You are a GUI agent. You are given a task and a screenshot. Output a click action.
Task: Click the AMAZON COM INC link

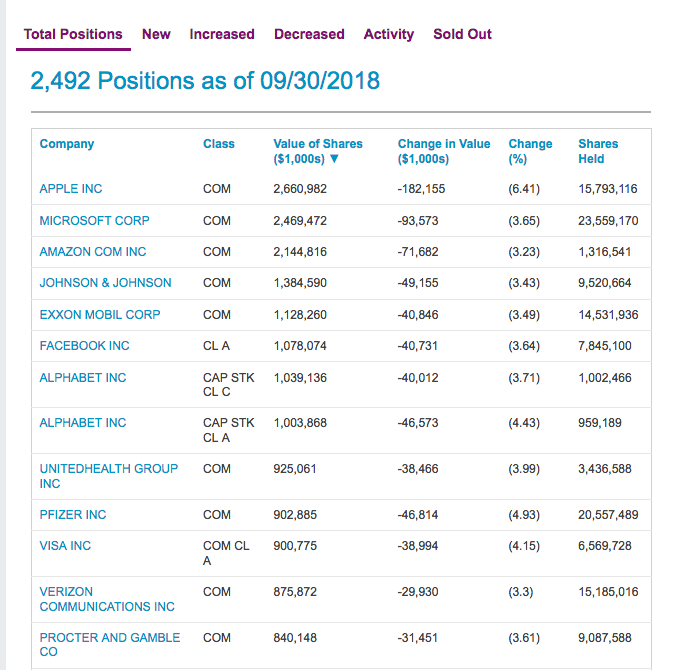tap(93, 252)
